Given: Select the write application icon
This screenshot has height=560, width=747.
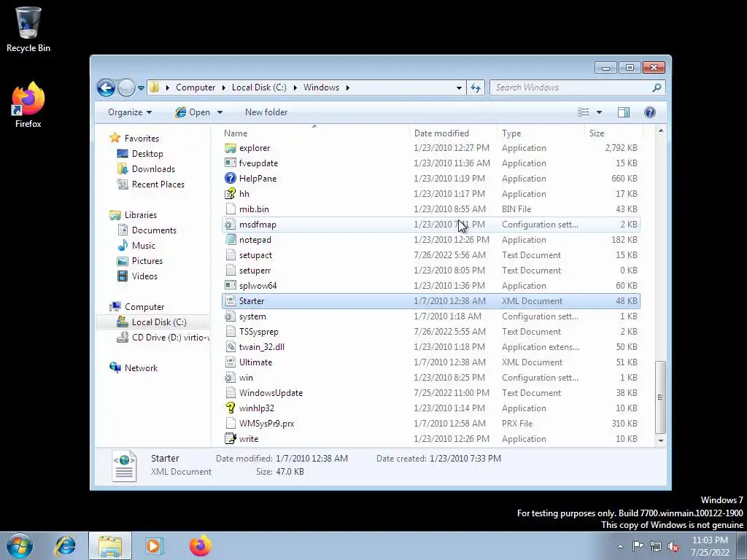Looking at the screenshot, I should pyautogui.click(x=230, y=438).
